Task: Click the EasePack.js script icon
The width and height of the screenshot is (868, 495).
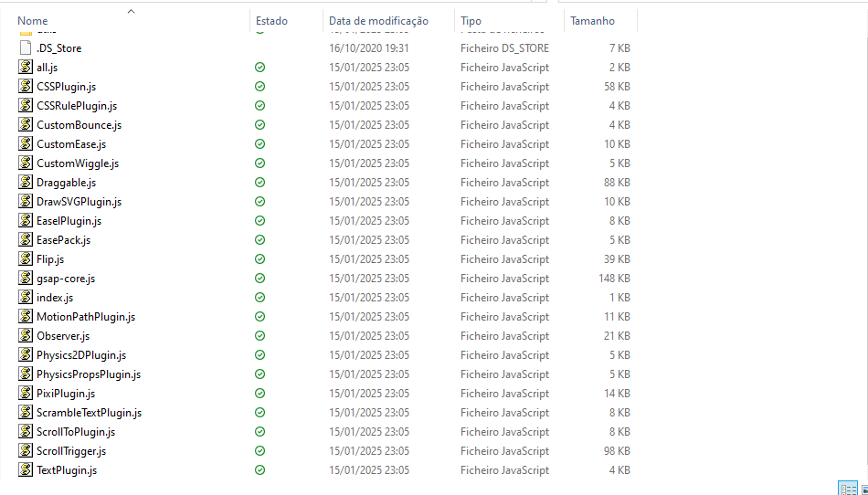Action: (x=26, y=239)
